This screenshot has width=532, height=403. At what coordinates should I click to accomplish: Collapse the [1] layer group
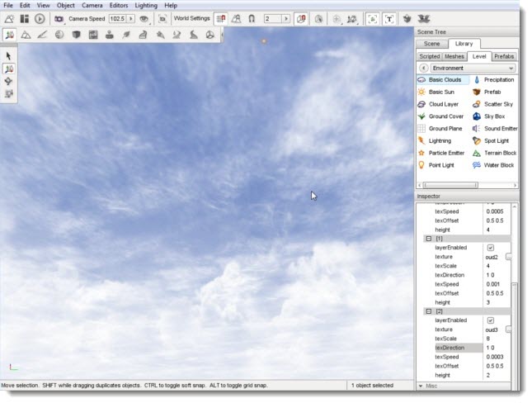[429, 239]
